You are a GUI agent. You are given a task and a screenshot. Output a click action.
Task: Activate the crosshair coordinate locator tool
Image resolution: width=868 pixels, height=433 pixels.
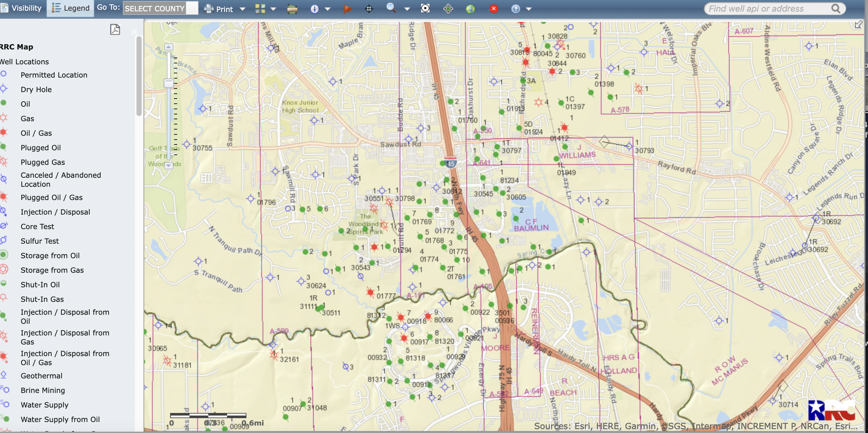point(369,8)
